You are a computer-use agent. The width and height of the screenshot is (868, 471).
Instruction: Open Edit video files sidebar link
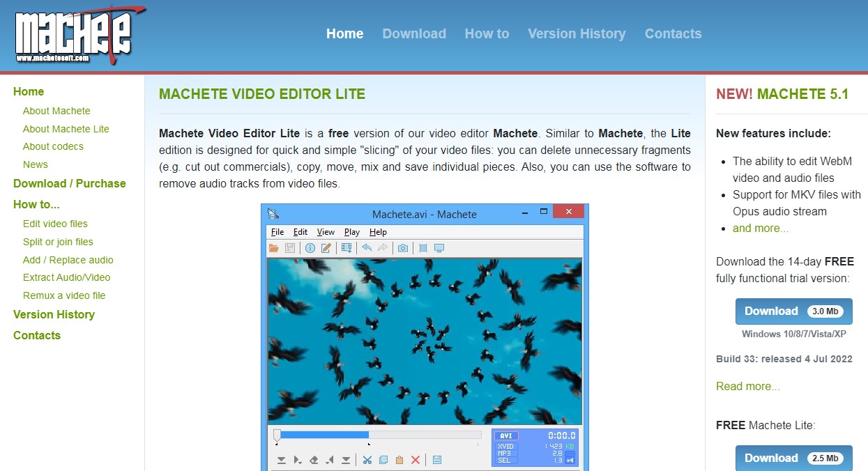point(55,224)
